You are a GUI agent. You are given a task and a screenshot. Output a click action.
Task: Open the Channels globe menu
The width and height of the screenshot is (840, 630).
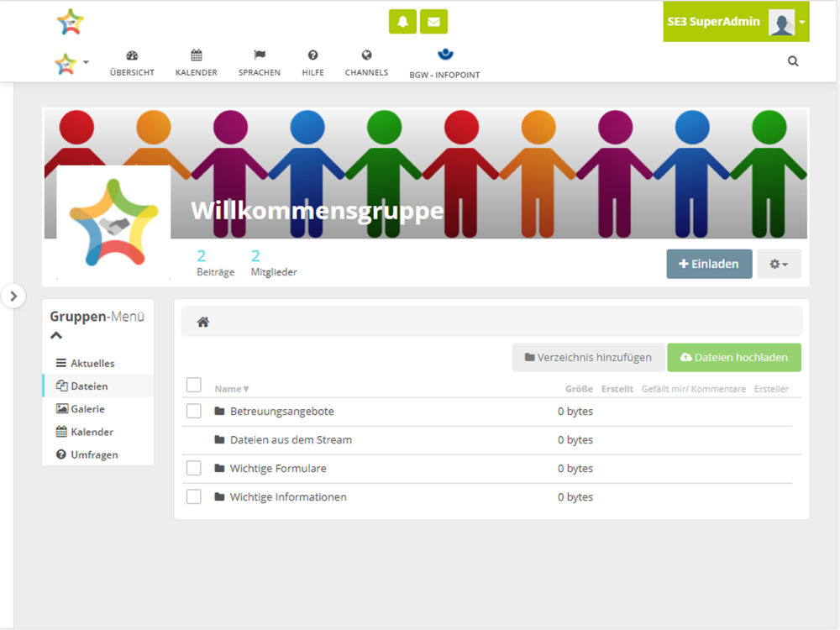(366, 63)
